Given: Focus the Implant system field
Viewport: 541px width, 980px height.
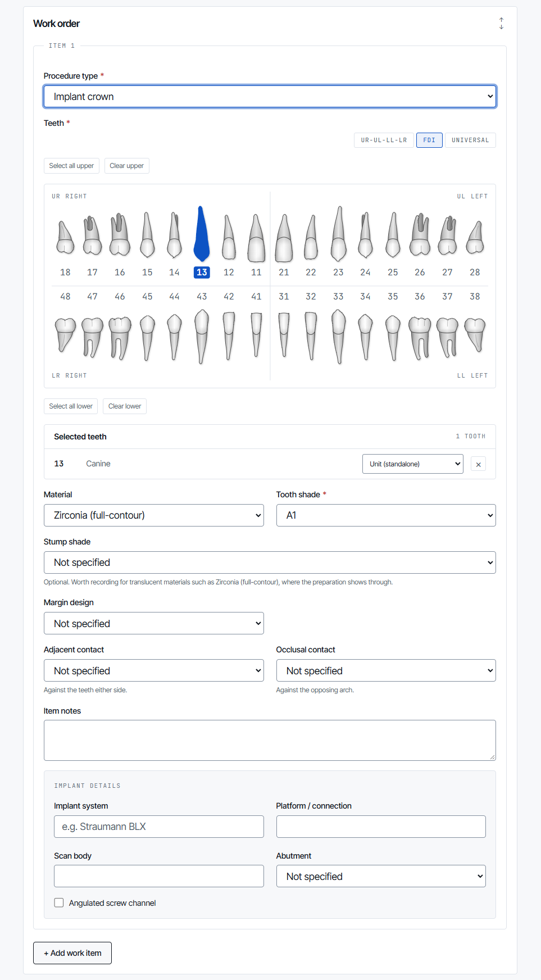Looking at the screenshot, I should 159,827.
